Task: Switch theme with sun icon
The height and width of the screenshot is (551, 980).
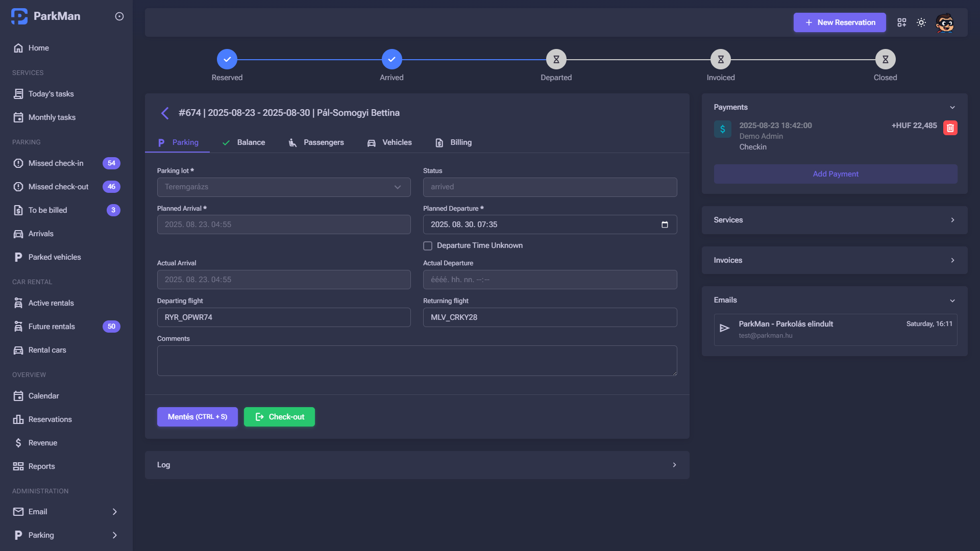Action: coord(921,22)
